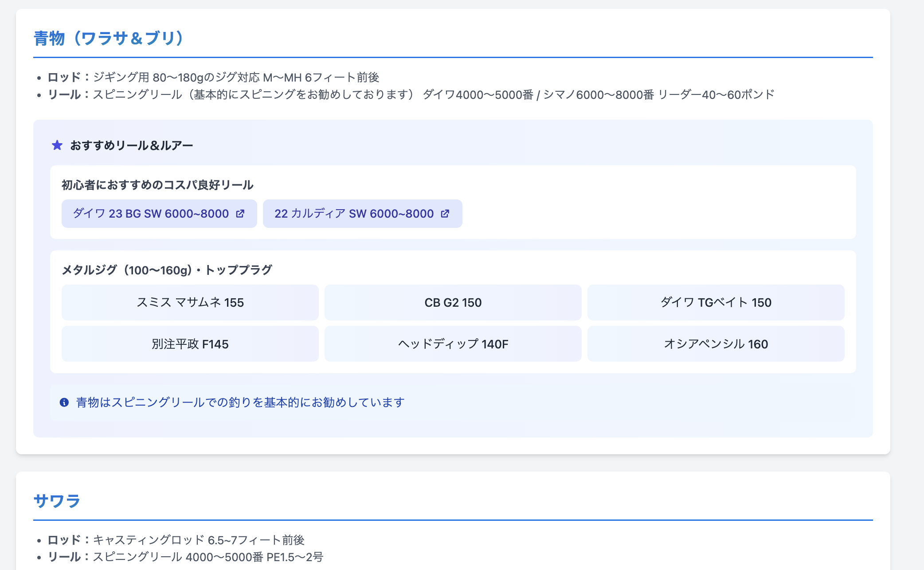The width and height of the screenshot is (924, 570).
Task: Select the CB G2 150 lure chip
Action: [x=453, y=302]
